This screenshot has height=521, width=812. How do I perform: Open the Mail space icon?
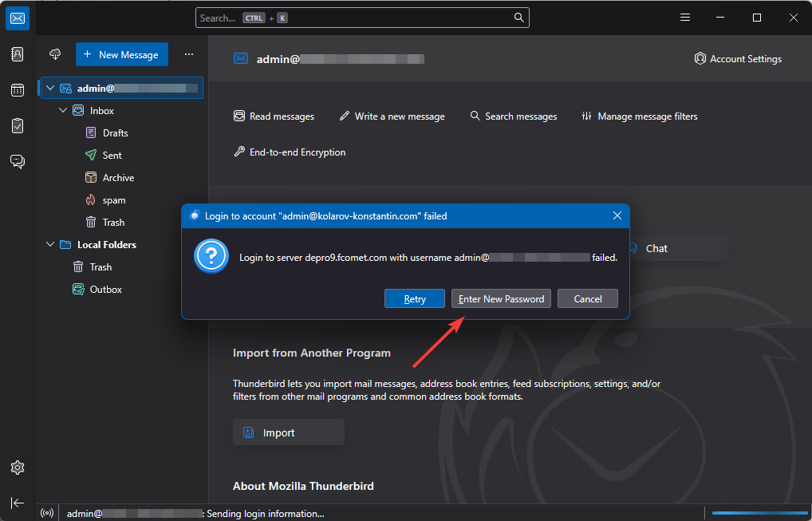coord(17,18)
